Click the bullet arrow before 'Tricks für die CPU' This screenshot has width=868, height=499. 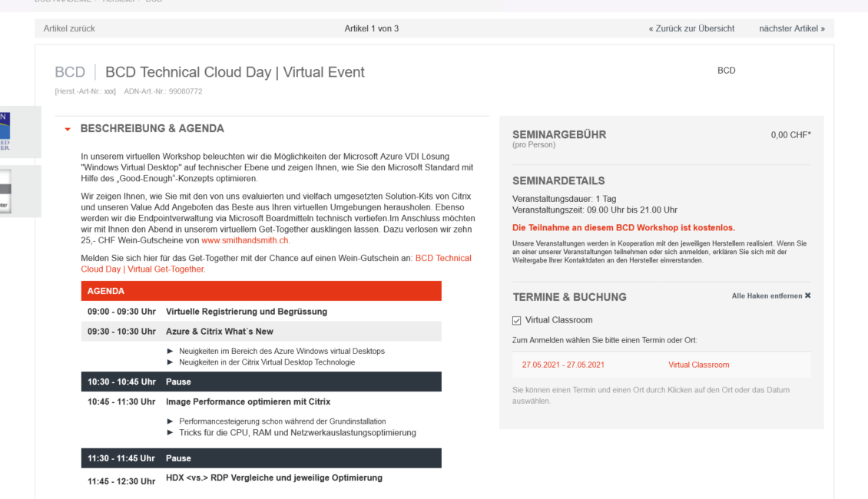coord(170,433)
